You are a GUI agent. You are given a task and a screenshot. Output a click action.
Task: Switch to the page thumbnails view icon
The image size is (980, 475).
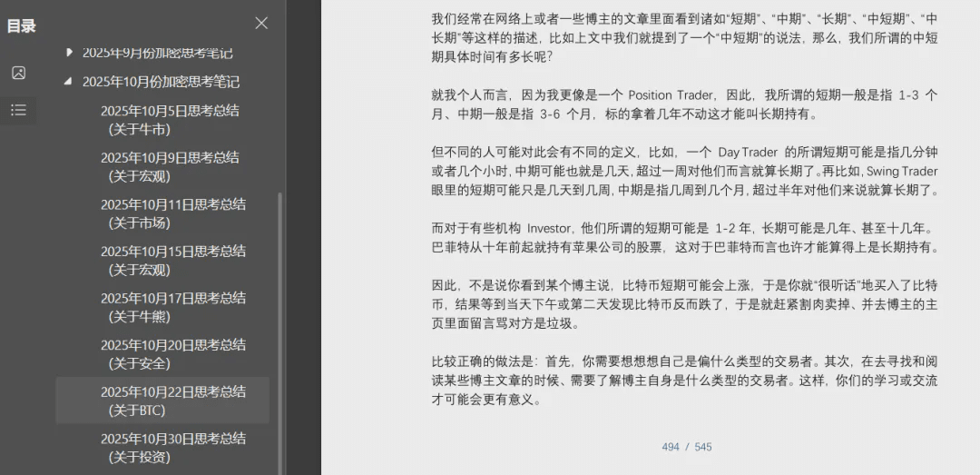tap(18, 74)
